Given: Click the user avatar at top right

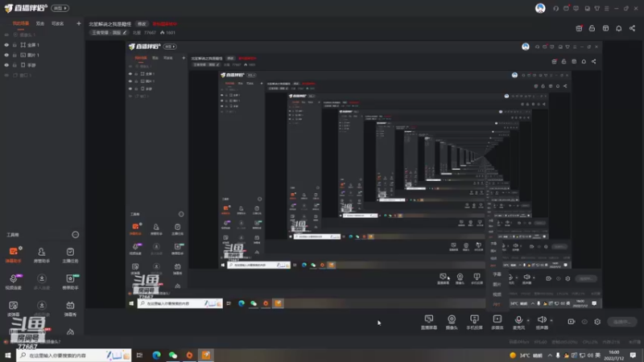Looking at the screenshot, I should 540,8.
